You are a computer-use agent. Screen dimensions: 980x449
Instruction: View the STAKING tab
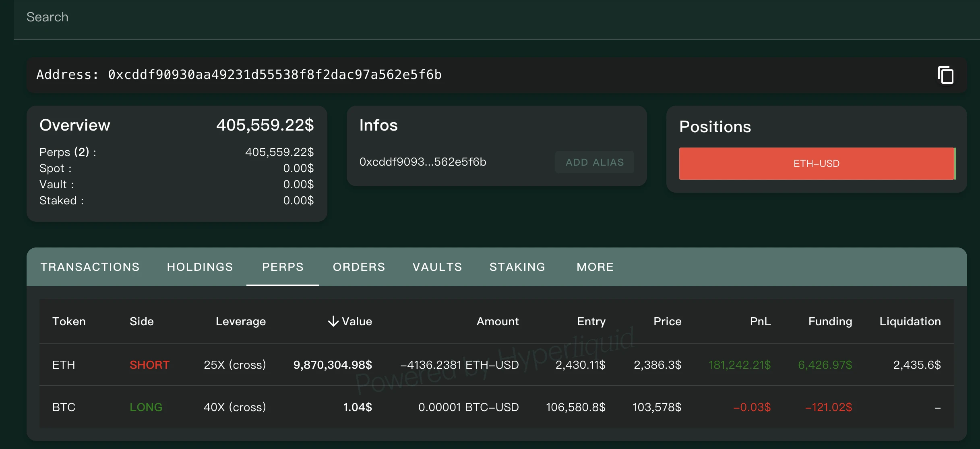[517, 267]
